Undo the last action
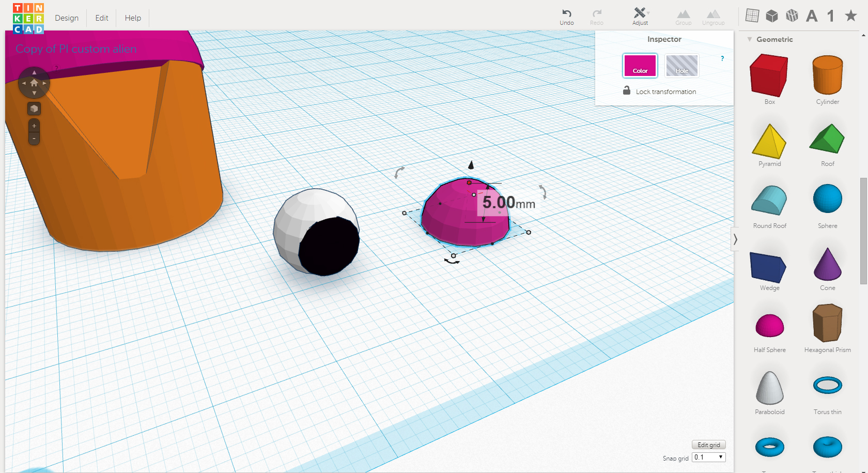 click(567, 17)
